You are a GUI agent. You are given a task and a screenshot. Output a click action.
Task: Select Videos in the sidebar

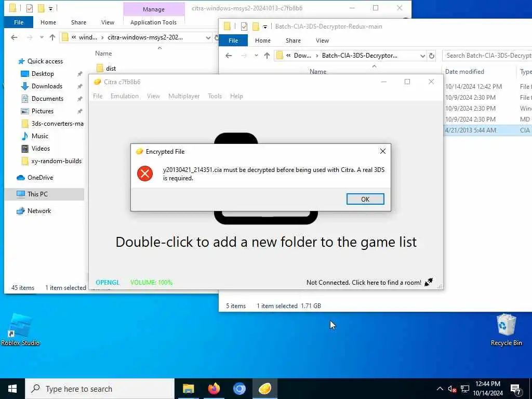coord(41,148)
